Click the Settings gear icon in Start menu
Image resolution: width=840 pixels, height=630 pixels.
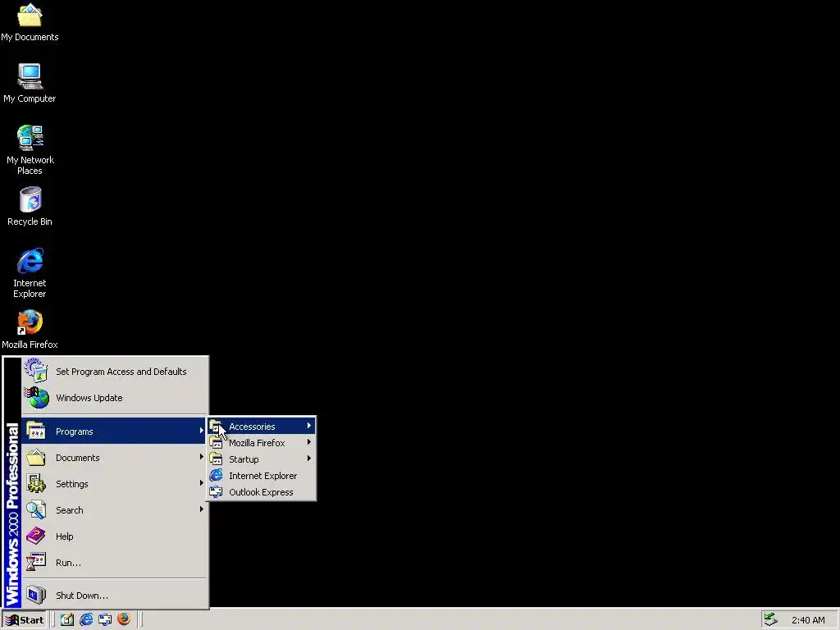36,483
